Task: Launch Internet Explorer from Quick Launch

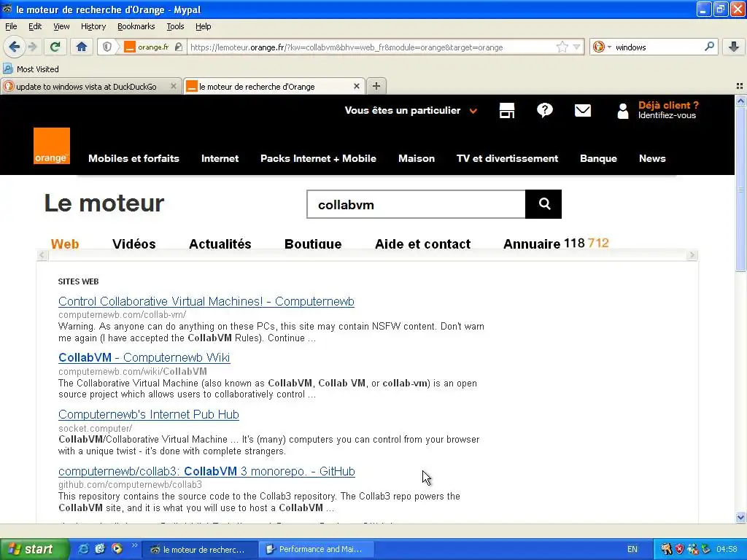Action: 83,549
